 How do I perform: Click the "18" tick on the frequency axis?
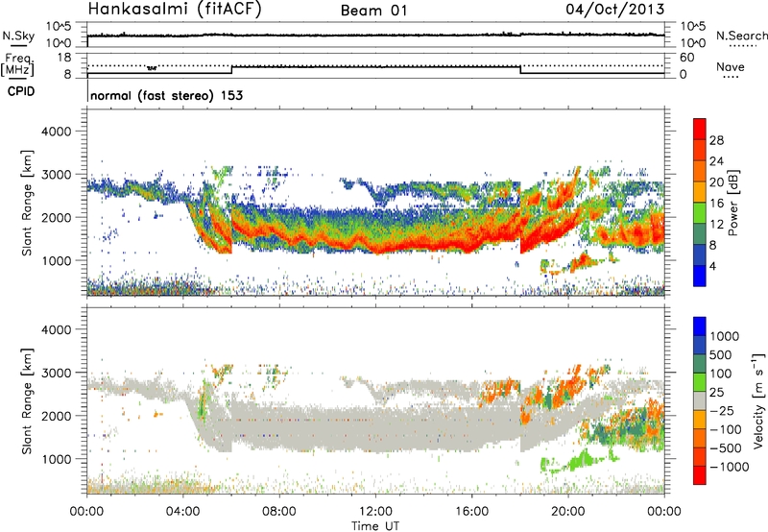(x=64, y=58)
